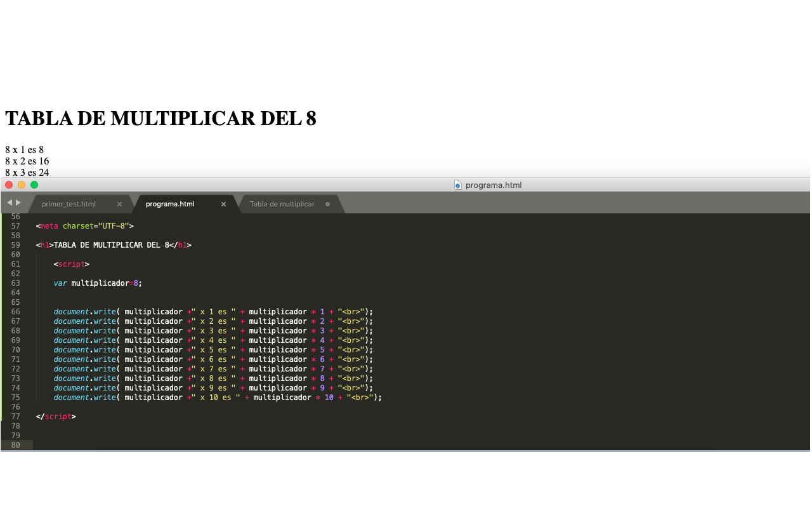This screenshot has height=508, width=812.
Task: Click the document.write line with "x 9 es"
Action: (214, 387)
